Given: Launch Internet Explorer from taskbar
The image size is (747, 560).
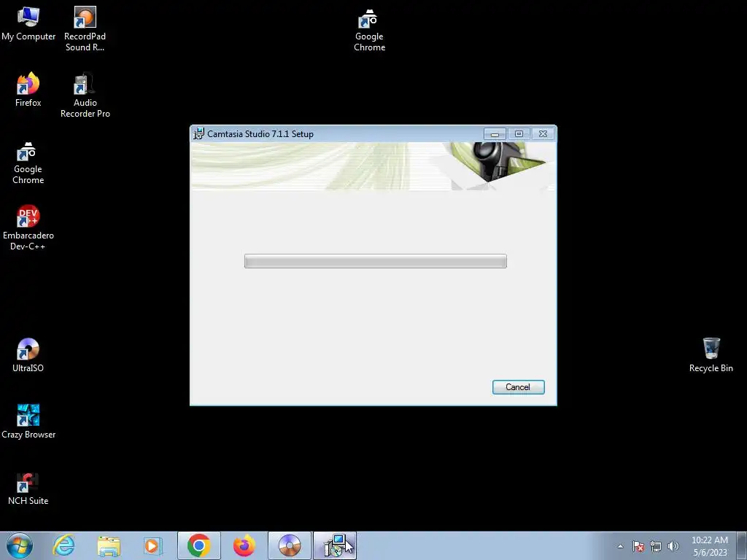Looking at the screenshot, I should coord(64,545).
